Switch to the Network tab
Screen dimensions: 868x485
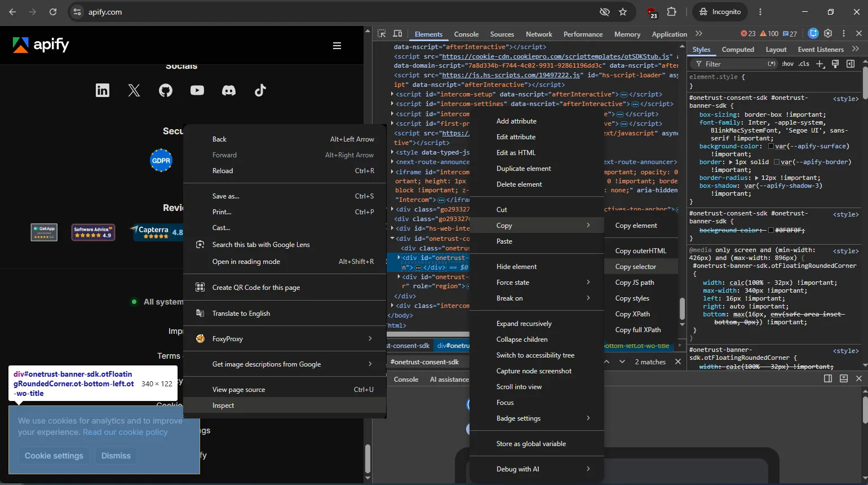coord(539,34)
